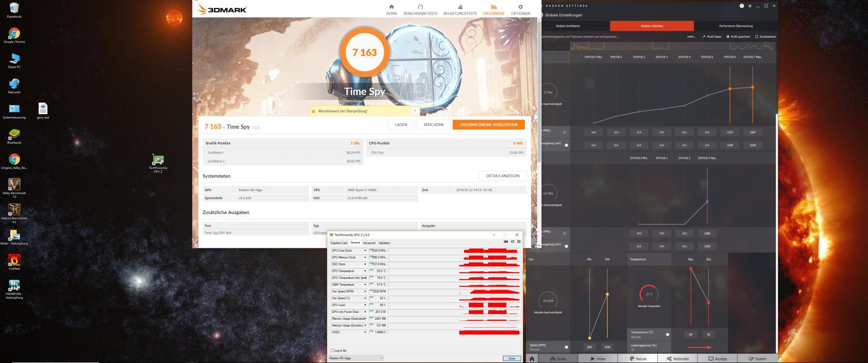Screen dimensions: 868x363
Task: Select the TechPowerUp GPU-Z desktop icon
Action: coord(158,163)
